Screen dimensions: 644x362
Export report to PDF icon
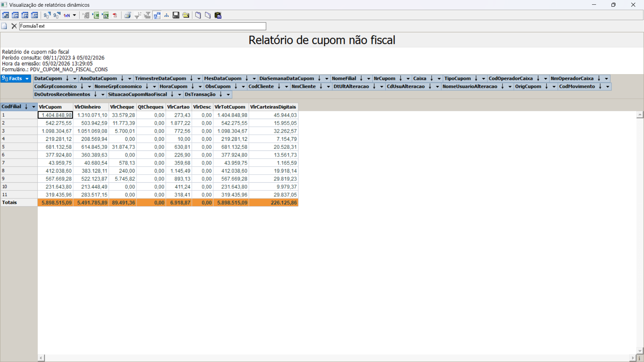click(115, 15)
